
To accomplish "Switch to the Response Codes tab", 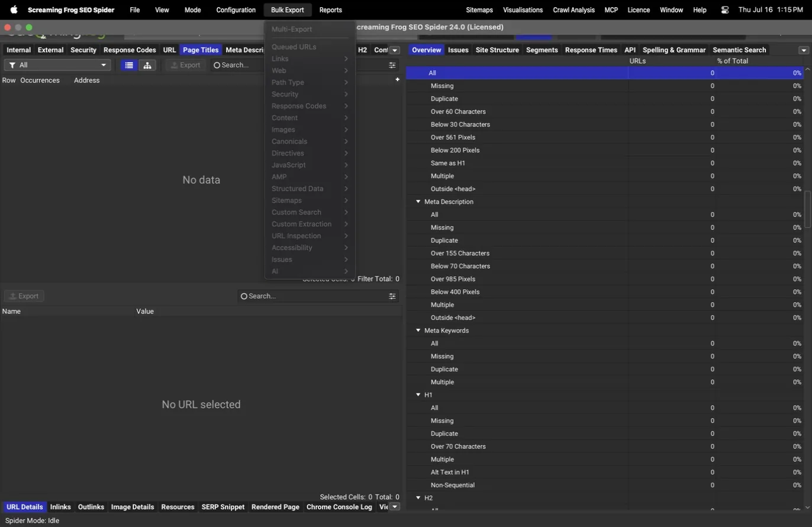I will click(130, 50).
